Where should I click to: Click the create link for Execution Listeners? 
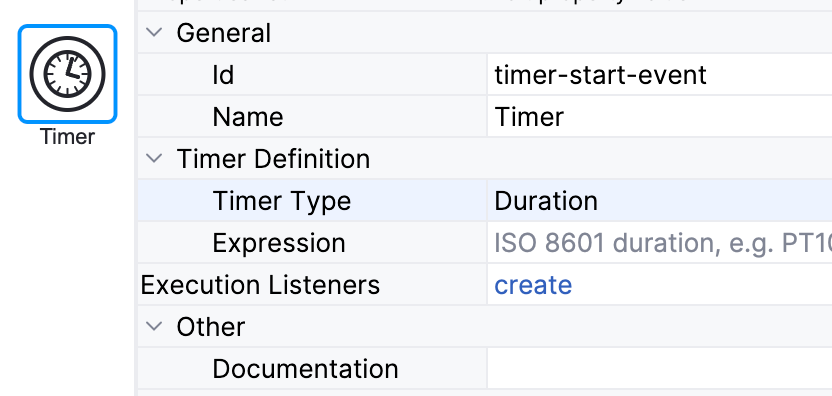point(533,285)
